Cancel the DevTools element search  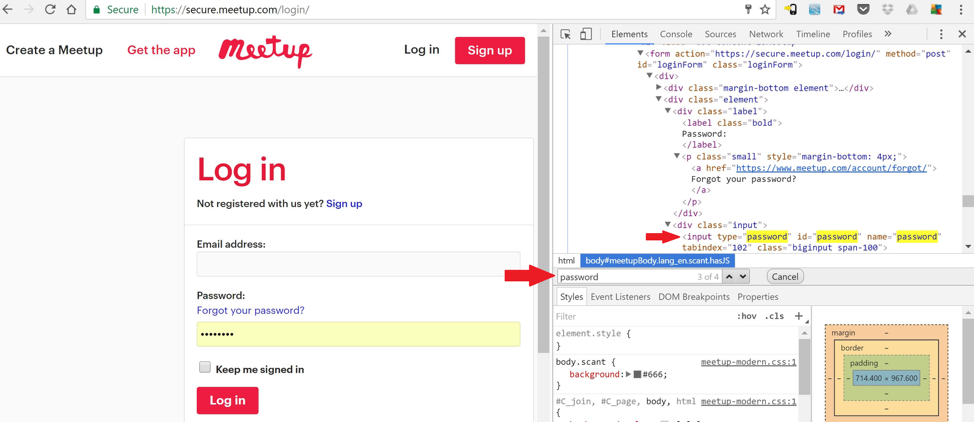[785, 276]
